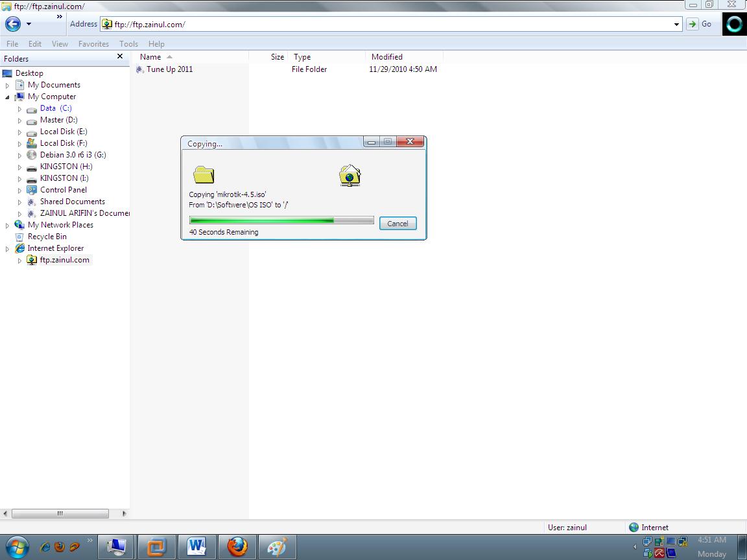The height and width of the screenshot is (560, 747).
Task: Select the Local Disk (E:) drive icon
Action: [x=32, y=132]
